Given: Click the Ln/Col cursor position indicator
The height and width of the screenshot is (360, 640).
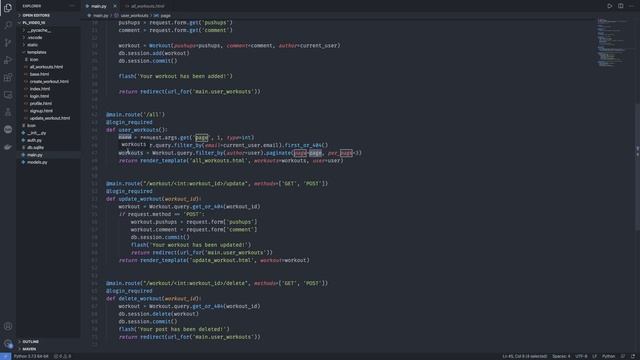Looking at the screenshot, I should click(x=524, y=356).
